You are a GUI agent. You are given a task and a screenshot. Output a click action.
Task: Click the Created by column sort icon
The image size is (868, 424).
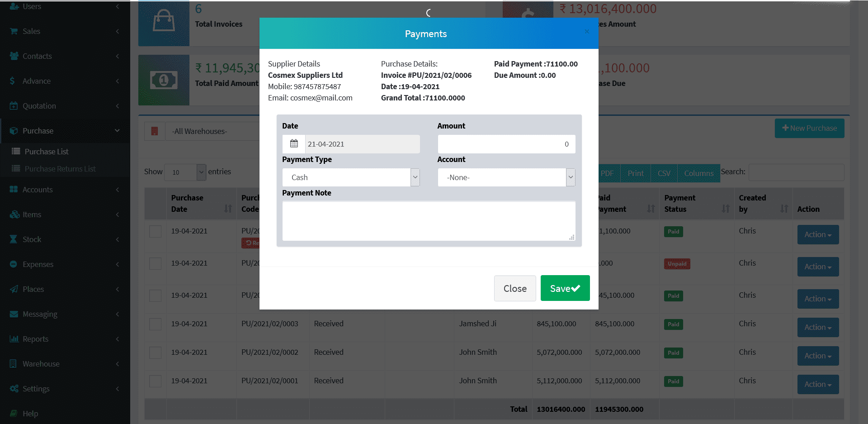point(784,209)
